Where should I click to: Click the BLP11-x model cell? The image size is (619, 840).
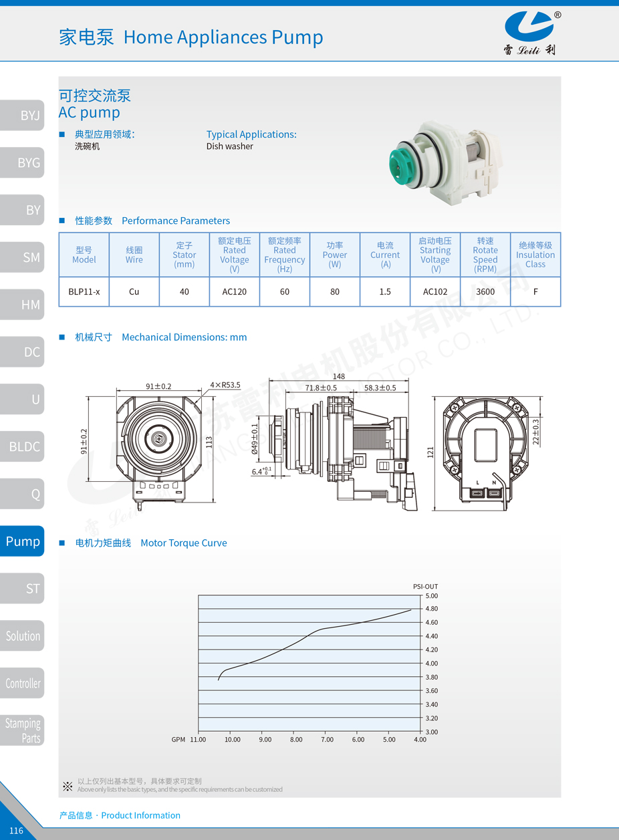point(84,292)
